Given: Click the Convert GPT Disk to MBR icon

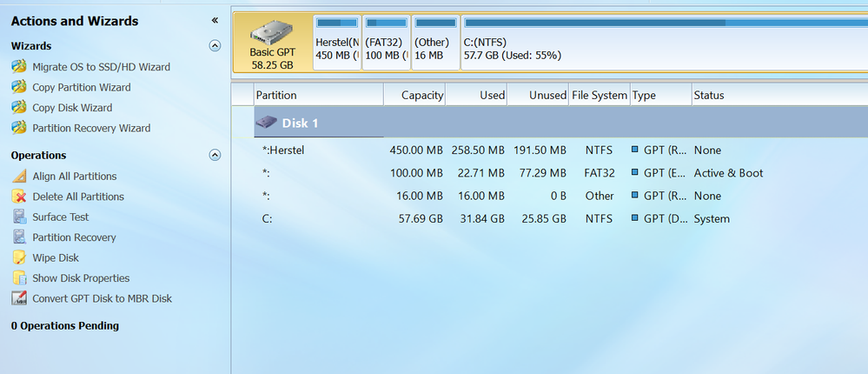Looking at the screenshot, I should [x=18, y=298].
